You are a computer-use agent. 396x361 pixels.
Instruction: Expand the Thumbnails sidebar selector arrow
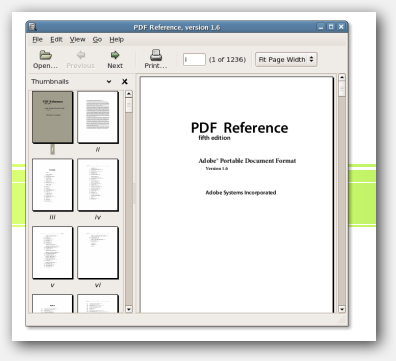tap(109, 82)
